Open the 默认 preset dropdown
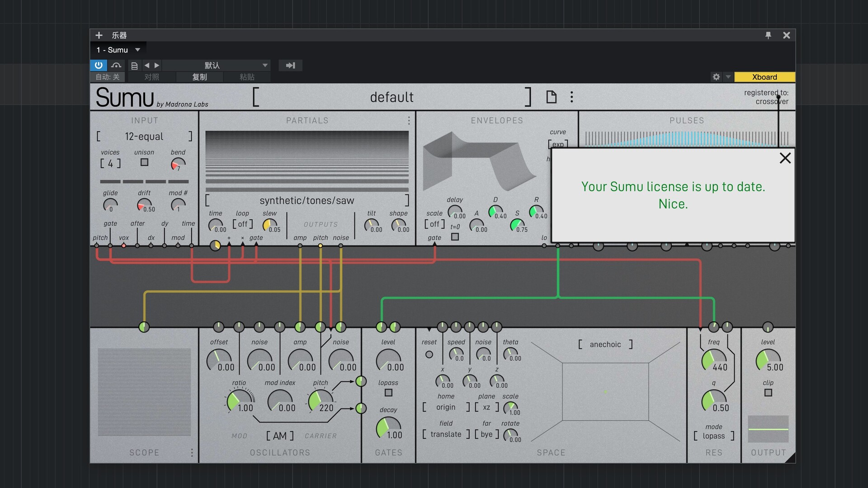The width and height of the screenshot is (868, 488). pos(216,66)
